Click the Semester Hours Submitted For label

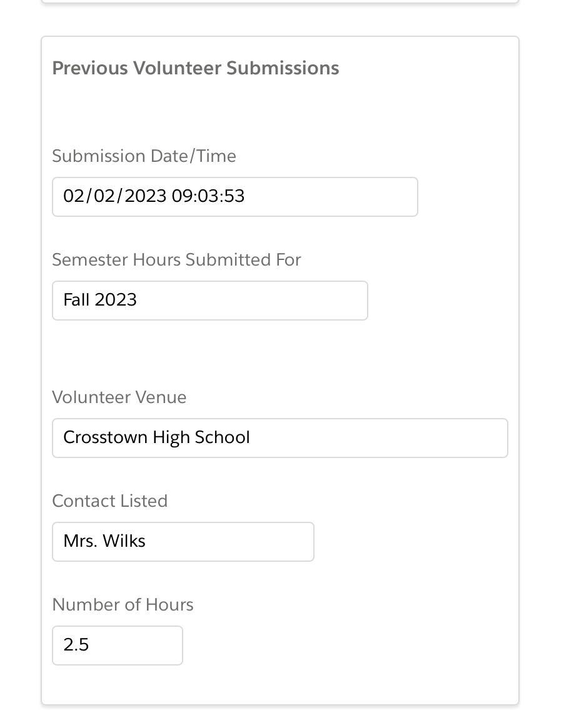[176, 260]
